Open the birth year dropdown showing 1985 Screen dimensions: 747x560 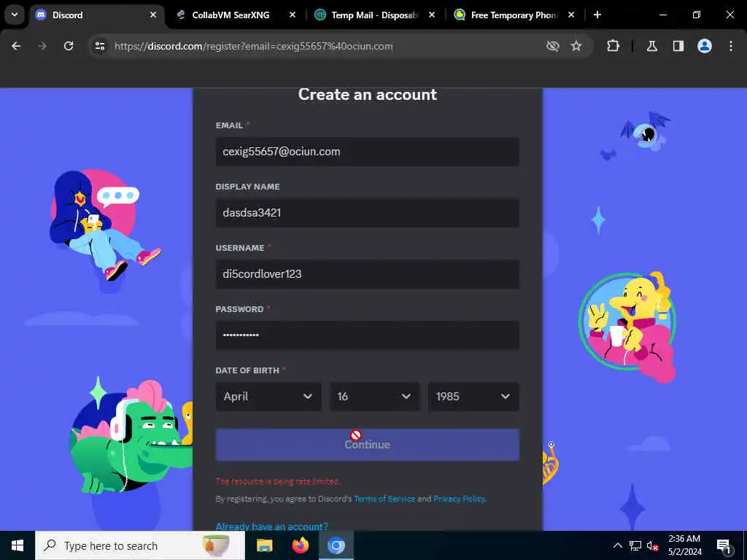tap(473, 396)
